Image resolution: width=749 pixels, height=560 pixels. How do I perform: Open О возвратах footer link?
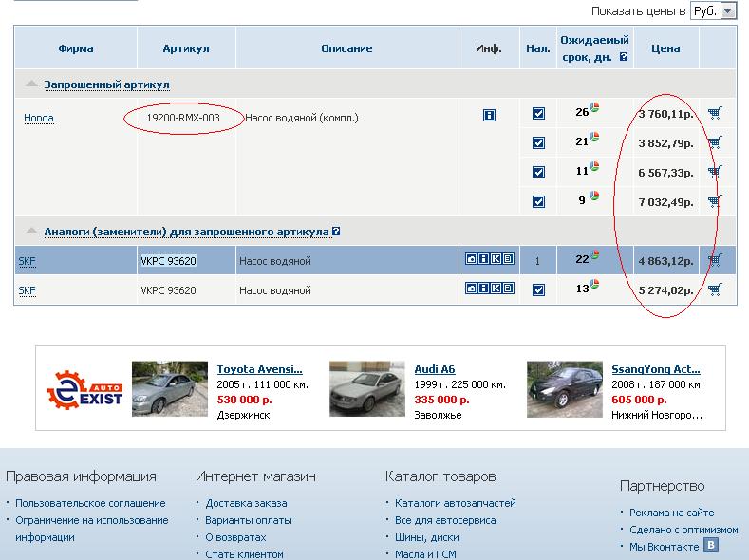[x=235, y=537]
